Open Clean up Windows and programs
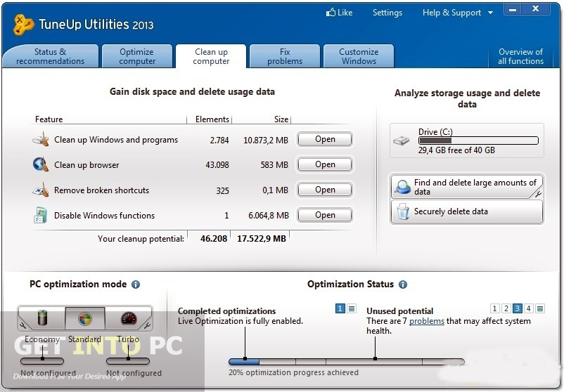Image resolution: width=564 pixels, height=392 pixels. pyautogui.click(x=325, y=139)
